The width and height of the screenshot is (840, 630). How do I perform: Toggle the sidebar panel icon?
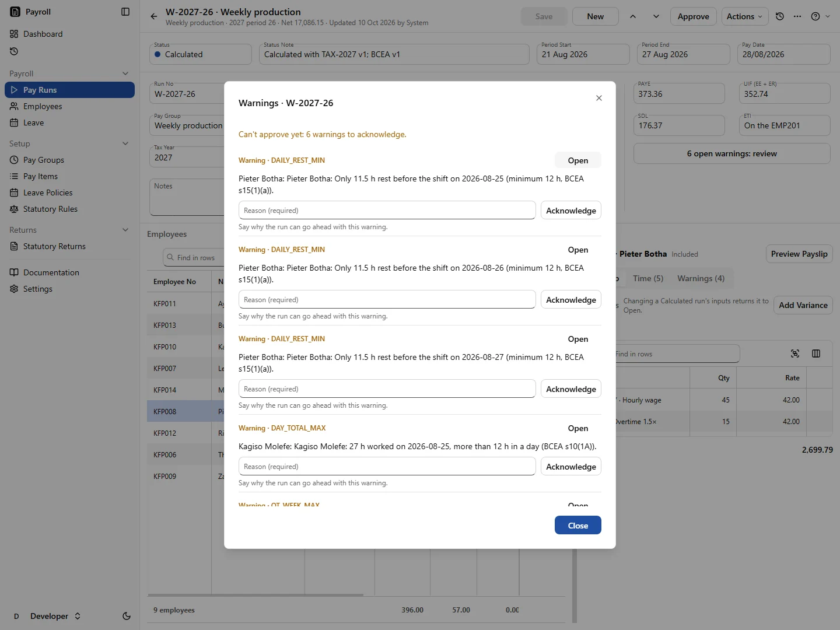pos(125,12)
